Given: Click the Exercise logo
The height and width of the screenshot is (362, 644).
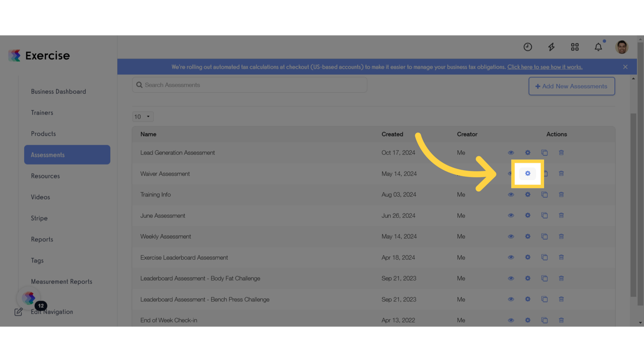Looking at the screenshot, I should point(39,56).
